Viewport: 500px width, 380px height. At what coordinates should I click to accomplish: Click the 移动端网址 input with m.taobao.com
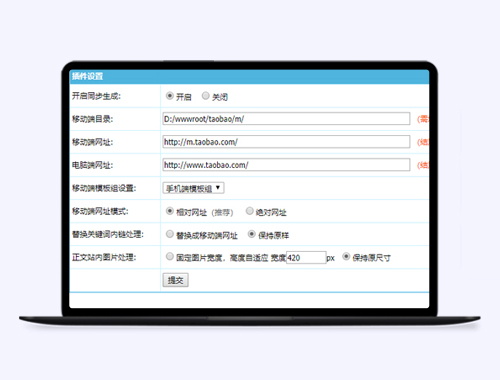pos(286,142)
